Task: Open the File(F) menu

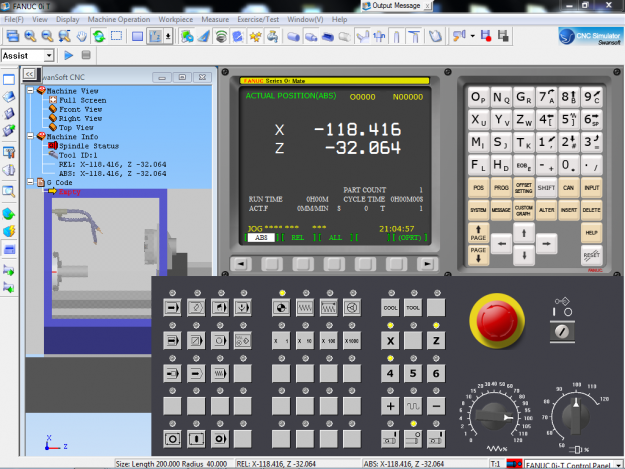Action: [14, 19]
